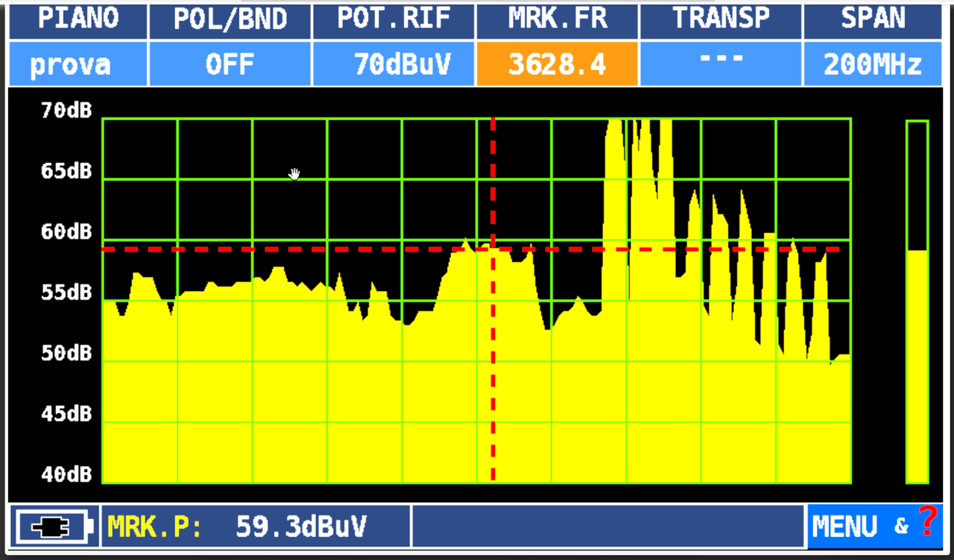Click the battery power icon
Image resolution: width=954 pixels, height=560 pixels.
point(54,526)
